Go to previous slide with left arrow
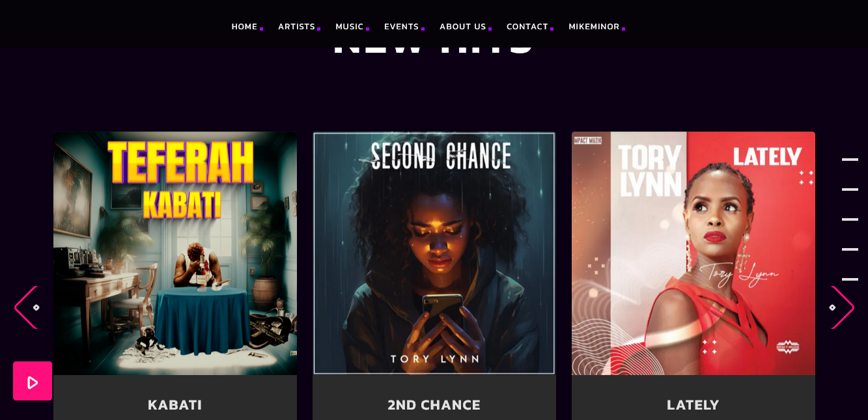 (x=27, y=307)
